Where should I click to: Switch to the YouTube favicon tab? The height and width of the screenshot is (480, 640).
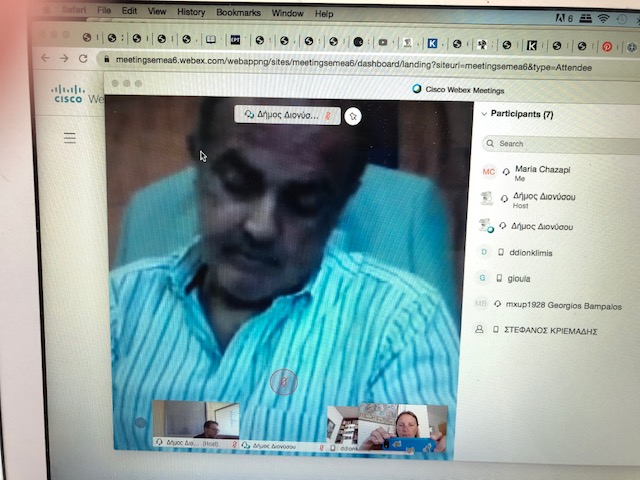tap(383, 42)
